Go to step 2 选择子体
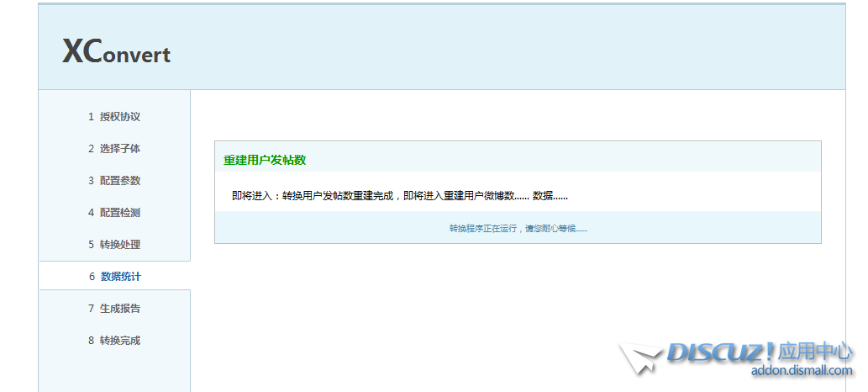 pyautogui.click(x=114, y=149)
